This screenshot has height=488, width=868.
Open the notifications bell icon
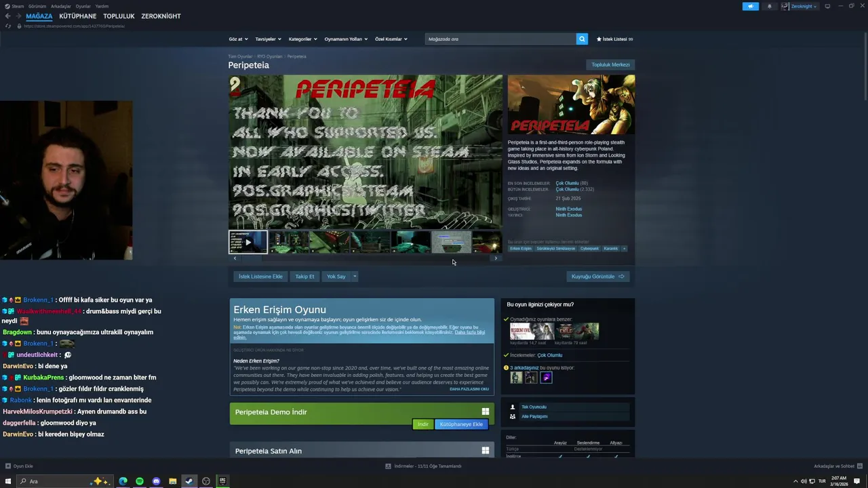point(769,6)
